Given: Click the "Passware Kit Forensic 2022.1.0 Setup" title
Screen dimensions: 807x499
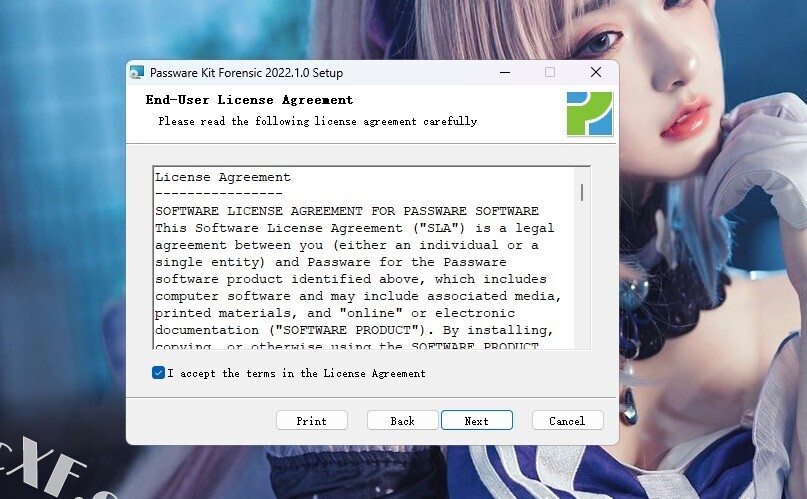Looking at the screenshot, I should 247,73.
